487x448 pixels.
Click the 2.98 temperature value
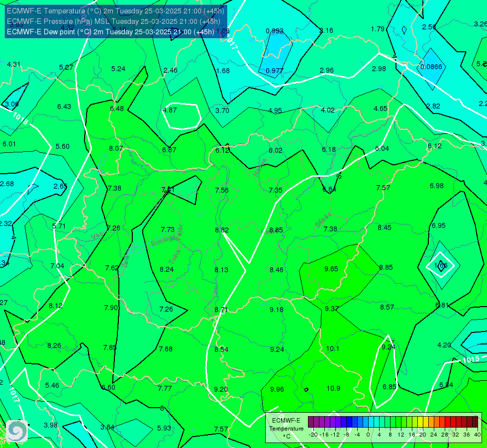pos(379,69)
